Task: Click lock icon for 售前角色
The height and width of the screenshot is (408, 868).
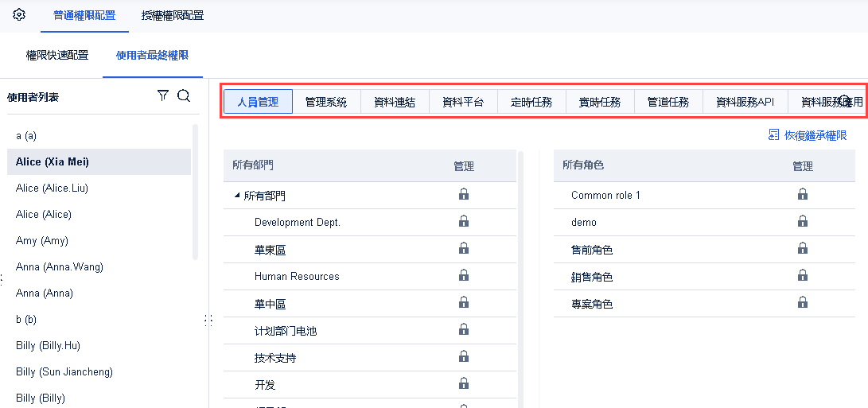Action: click(x=803, y=248)
